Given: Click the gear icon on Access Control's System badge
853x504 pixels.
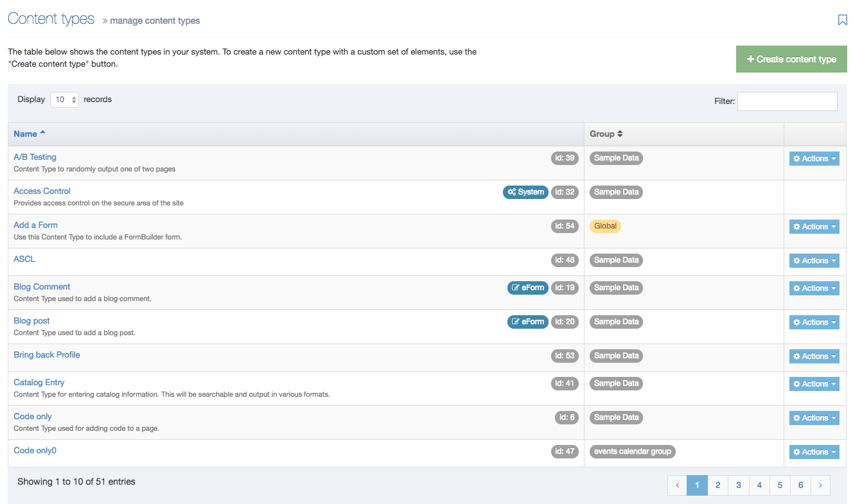Looking at the screenshot, I should [513, 191].
